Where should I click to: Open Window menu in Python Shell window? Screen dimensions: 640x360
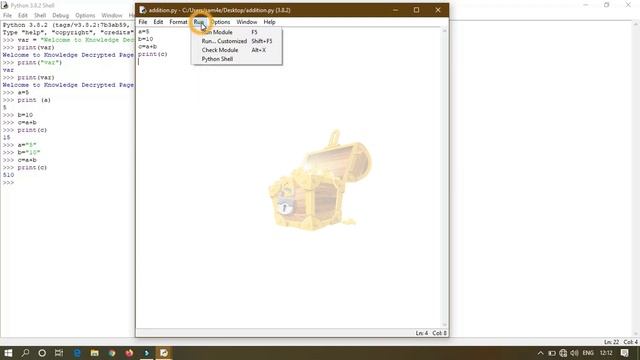tap(112, 16)
